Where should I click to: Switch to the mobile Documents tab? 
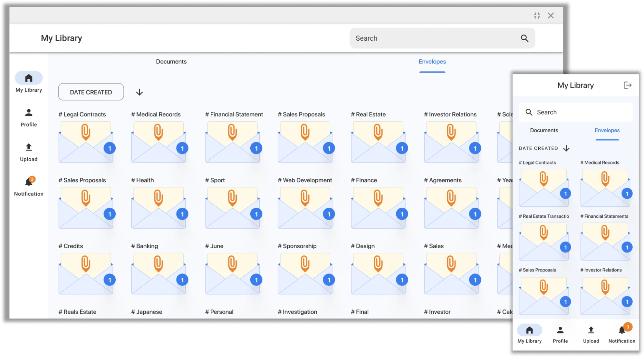point(544,130)
